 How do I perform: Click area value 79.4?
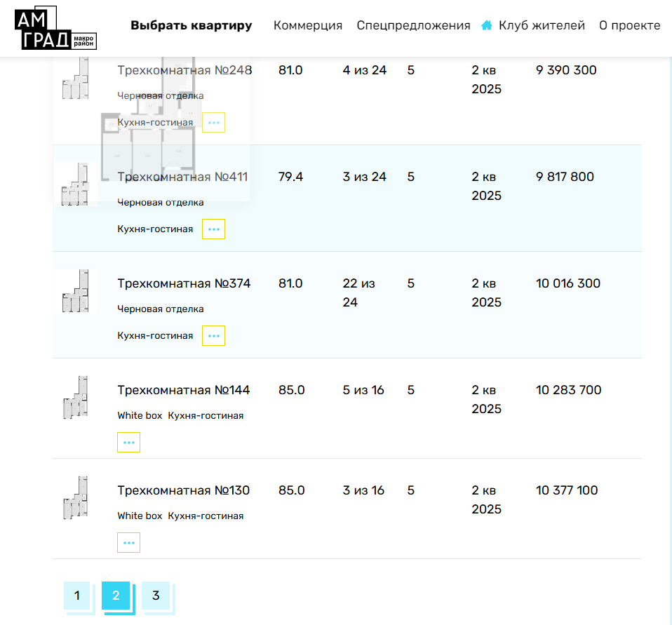(x=290, y=177)
